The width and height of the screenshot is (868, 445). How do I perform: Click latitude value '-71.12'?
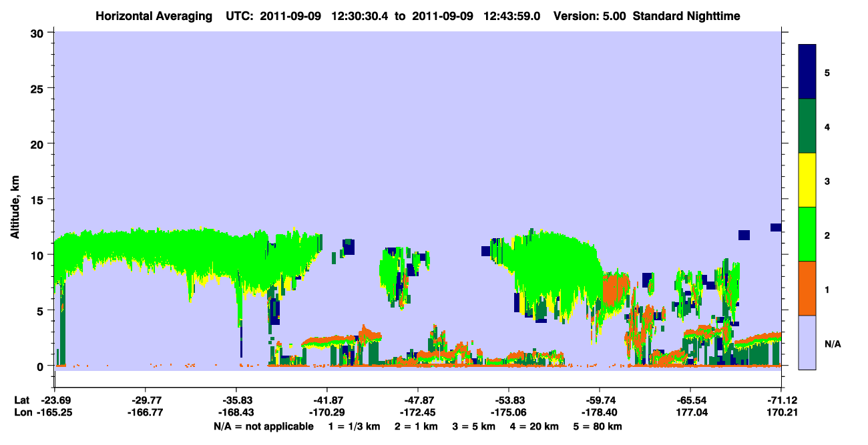[x=781, y=400]
